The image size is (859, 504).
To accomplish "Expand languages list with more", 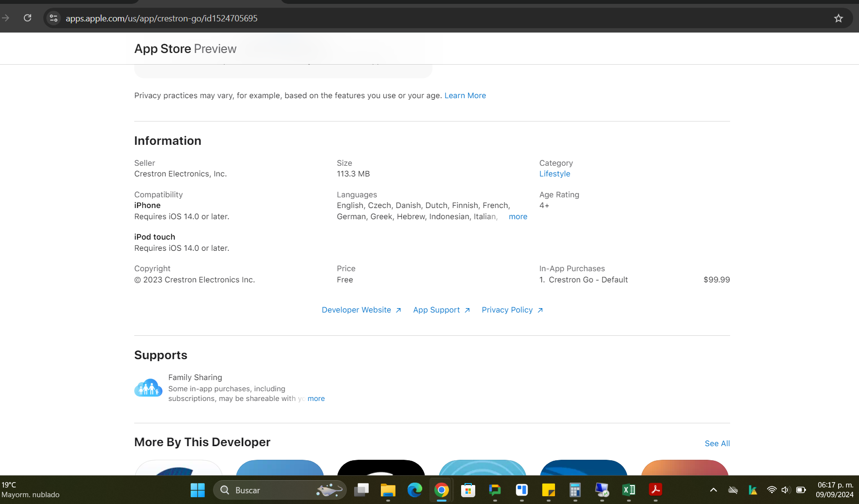I will pyautogui.click(x=518, y=217).
